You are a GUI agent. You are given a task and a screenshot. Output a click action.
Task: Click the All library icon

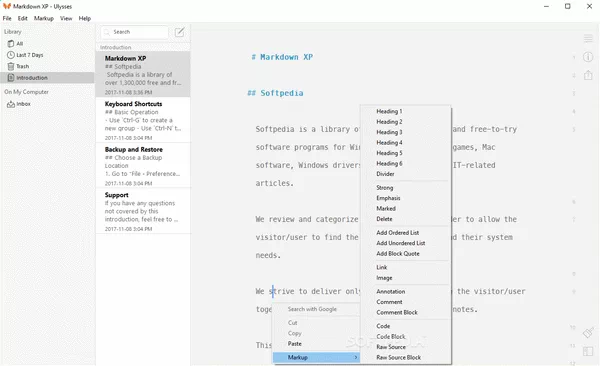click(x=11, y=44)
